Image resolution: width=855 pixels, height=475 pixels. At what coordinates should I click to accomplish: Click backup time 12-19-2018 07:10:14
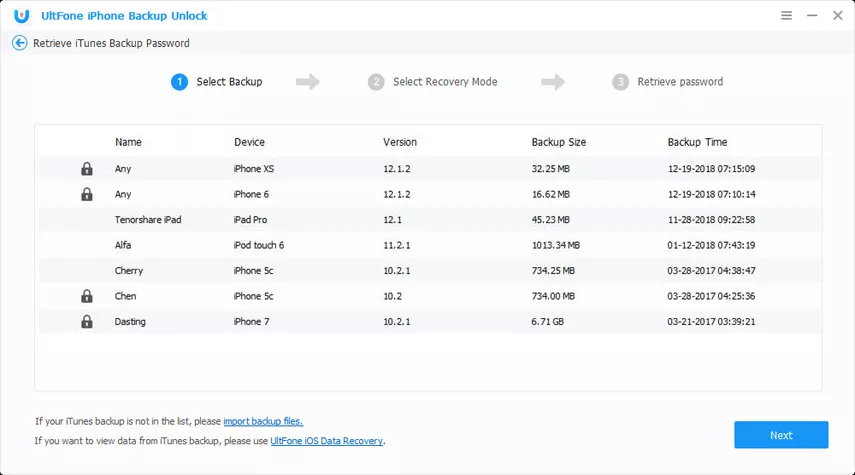pos(711,194)
